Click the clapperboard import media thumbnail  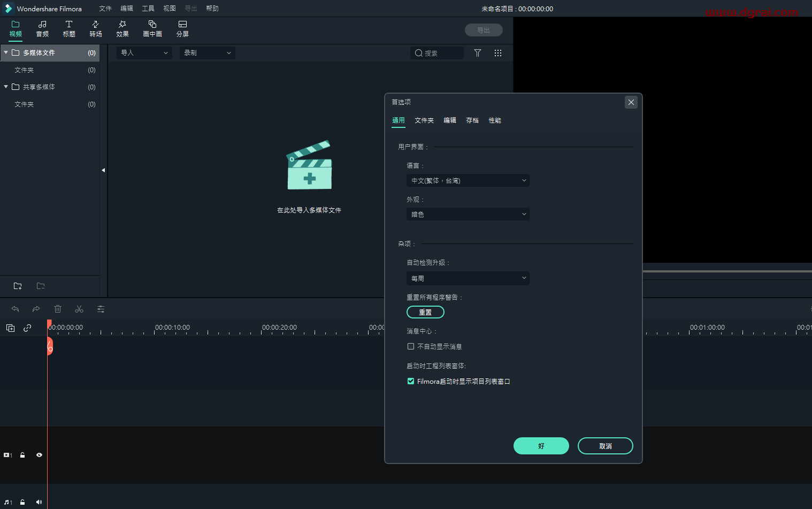310,165
